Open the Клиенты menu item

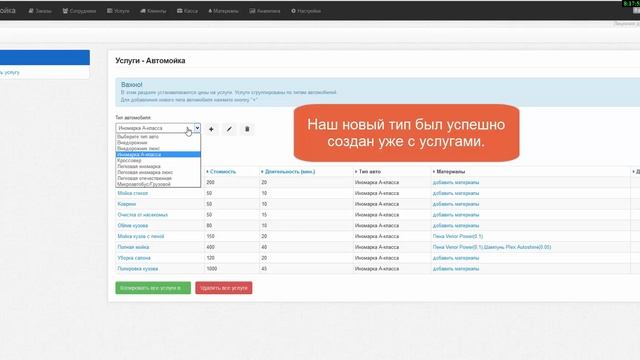[153, 11]
